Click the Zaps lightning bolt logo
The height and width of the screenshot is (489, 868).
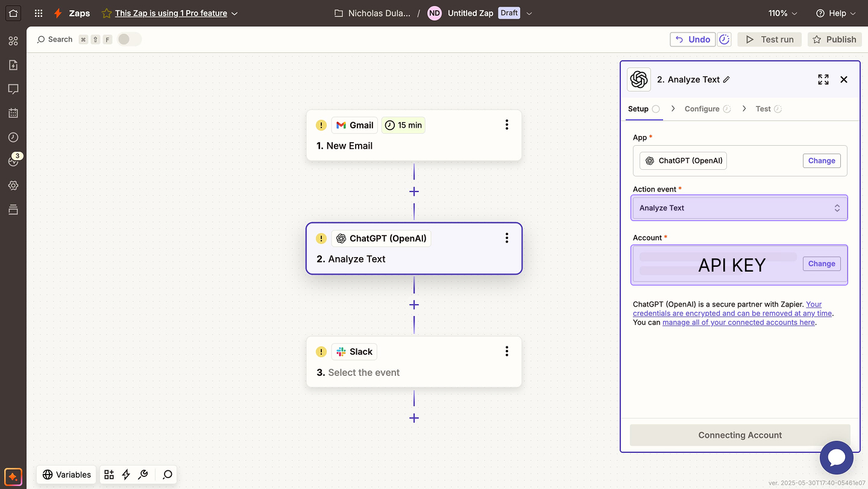click(58, 13)
